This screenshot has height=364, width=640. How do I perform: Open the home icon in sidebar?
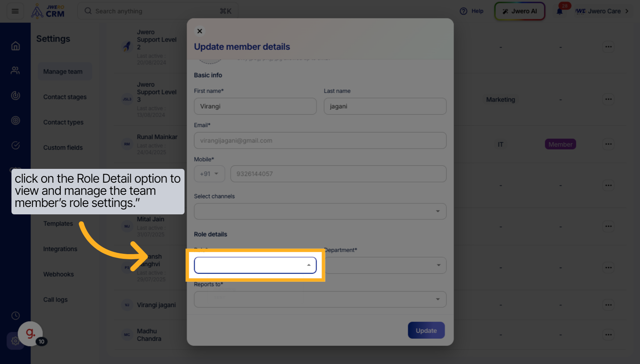(16, 46)
